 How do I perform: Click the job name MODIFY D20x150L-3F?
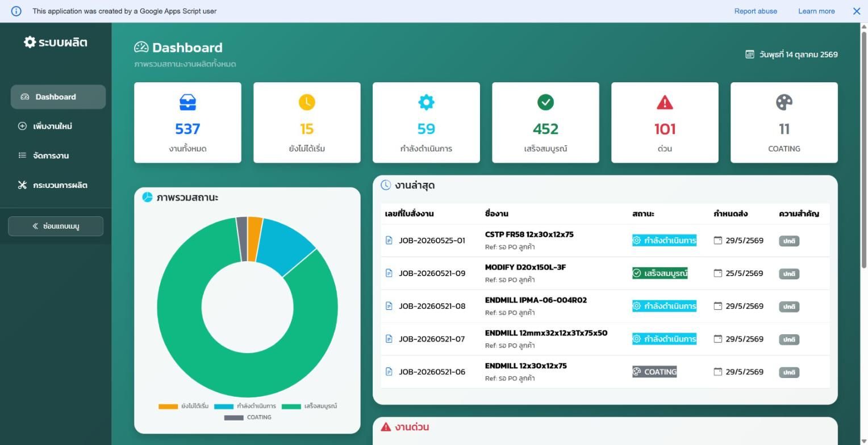pyautogui.click(x=525, y=267)
